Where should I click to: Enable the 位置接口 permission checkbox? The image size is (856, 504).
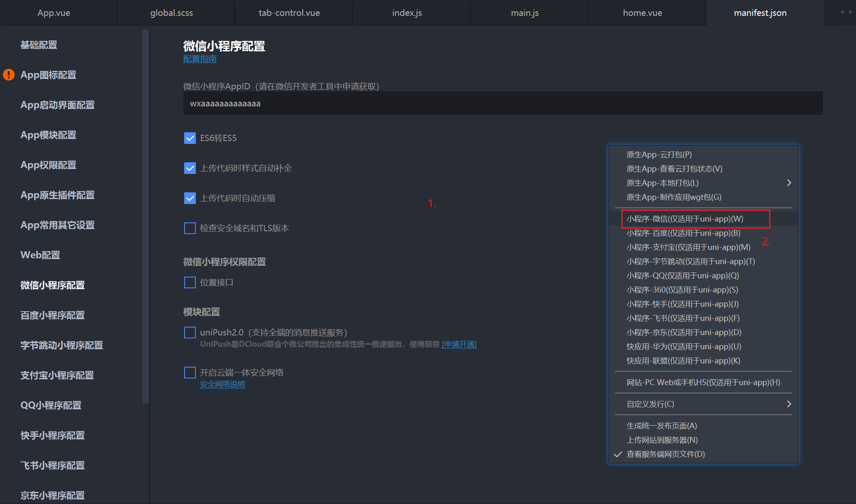[x=190, y=282]
